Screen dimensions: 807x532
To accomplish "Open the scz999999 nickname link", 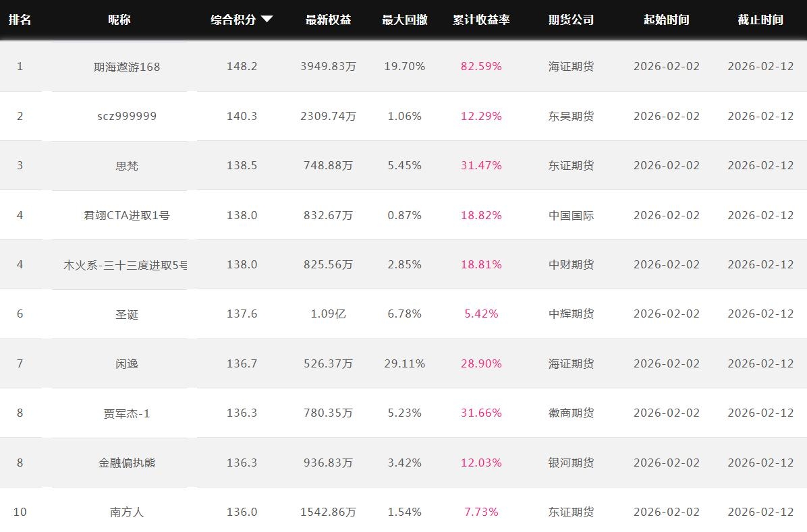I will pyautogui.click(x=127, y=116).
